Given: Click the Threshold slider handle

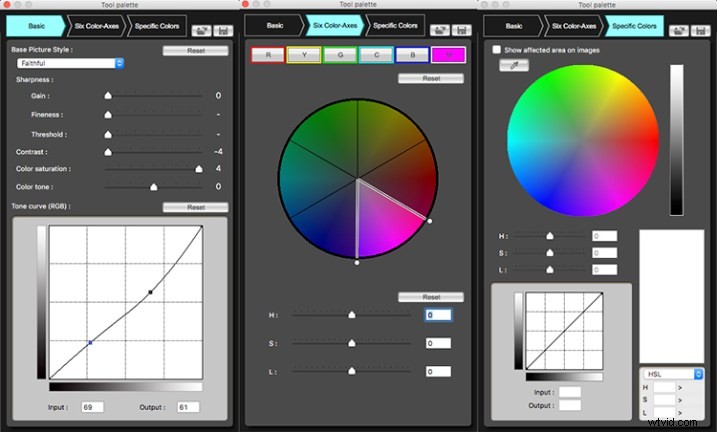Looking at the screenshot, I should pos(108,134).
